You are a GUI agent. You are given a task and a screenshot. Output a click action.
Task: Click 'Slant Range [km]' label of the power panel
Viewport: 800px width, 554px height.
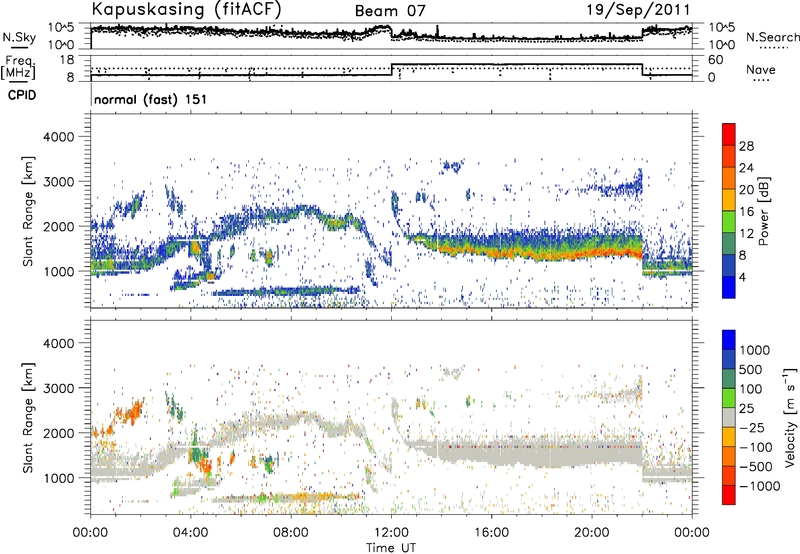click(x=28, y=211)
